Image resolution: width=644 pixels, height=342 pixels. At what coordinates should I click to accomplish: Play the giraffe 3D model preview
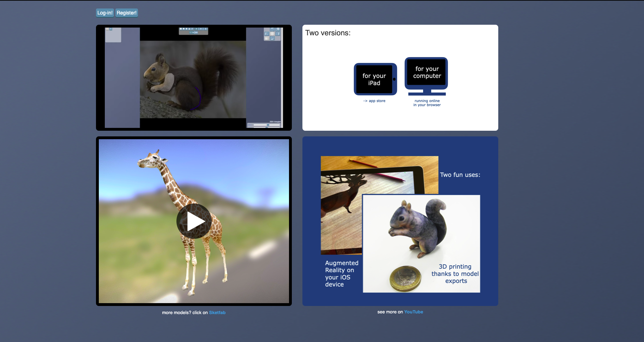194,221
